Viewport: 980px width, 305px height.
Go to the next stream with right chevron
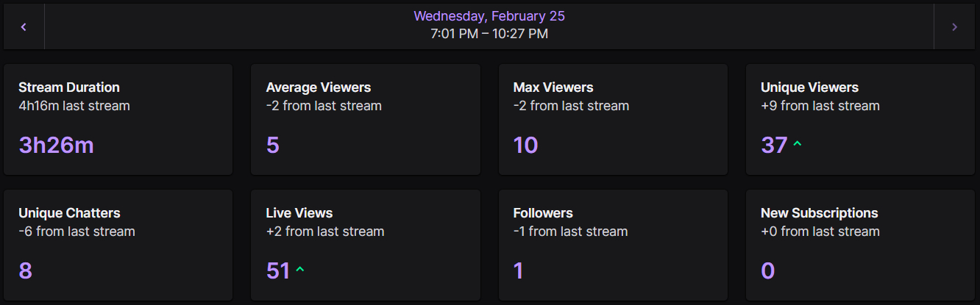[954, 27]
